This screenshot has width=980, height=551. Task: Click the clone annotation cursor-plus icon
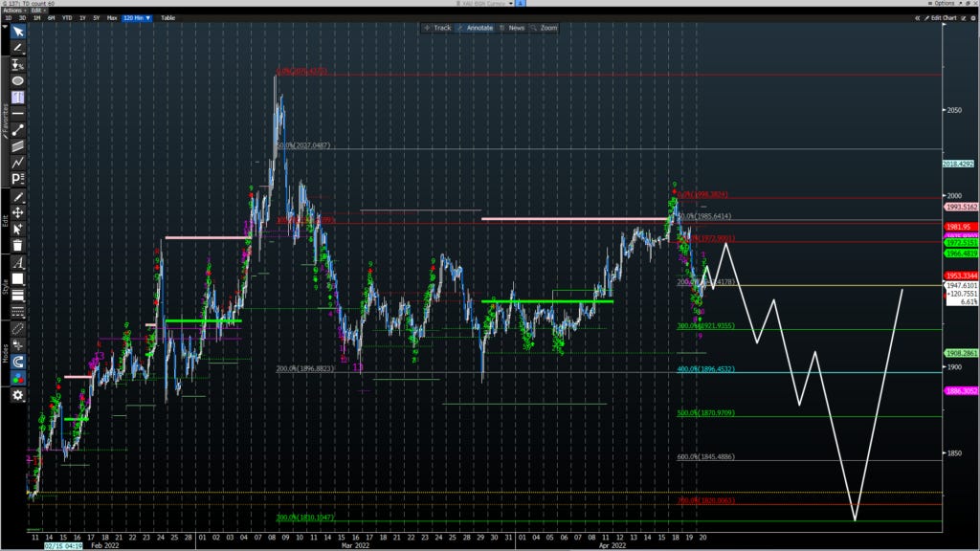pos(18,230)
